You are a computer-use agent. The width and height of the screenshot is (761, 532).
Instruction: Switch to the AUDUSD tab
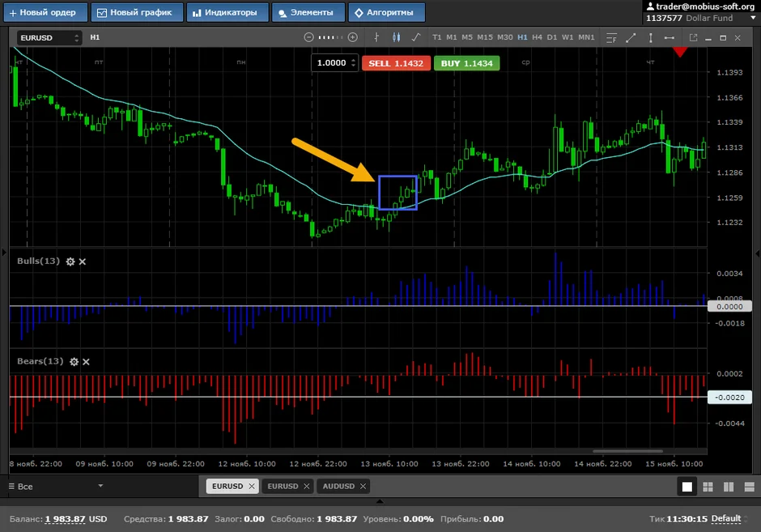click(338, 486)
